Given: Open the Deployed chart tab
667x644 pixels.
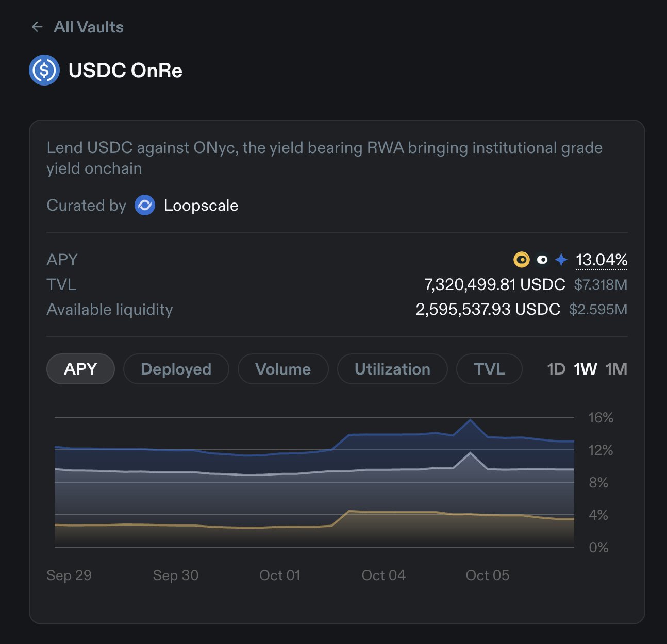Looking at the screenshot, I should [x=176, y=369].
